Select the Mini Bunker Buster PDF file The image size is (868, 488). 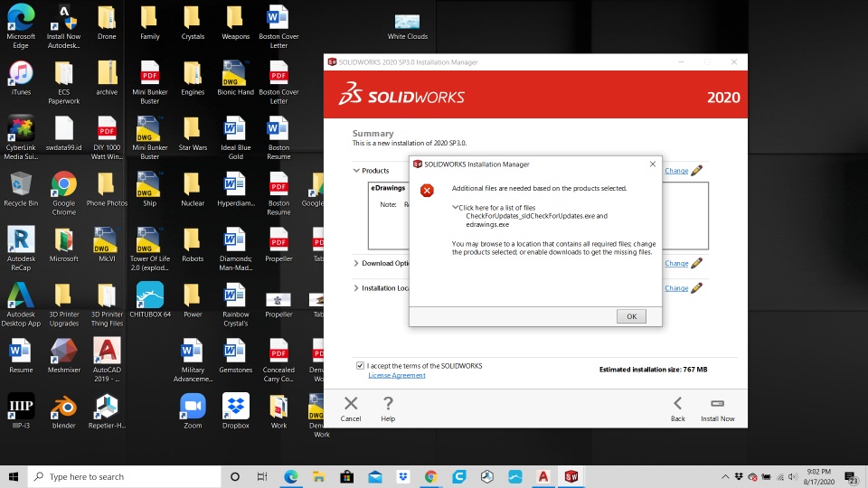pyautogui.click(x=150, y=82)
